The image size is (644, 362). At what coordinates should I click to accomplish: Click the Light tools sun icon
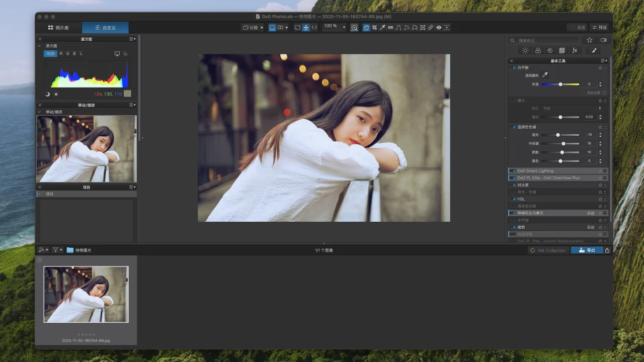click(525, 51)
